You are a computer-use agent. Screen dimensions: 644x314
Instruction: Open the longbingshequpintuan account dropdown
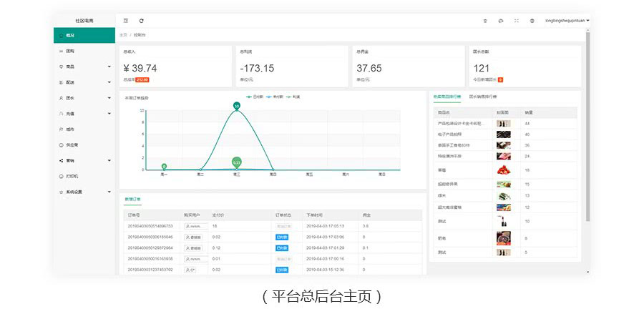click(x=567, y=21)
